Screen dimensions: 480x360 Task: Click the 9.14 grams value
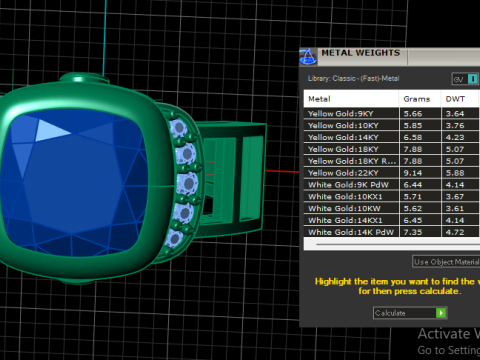coord(413,173)
